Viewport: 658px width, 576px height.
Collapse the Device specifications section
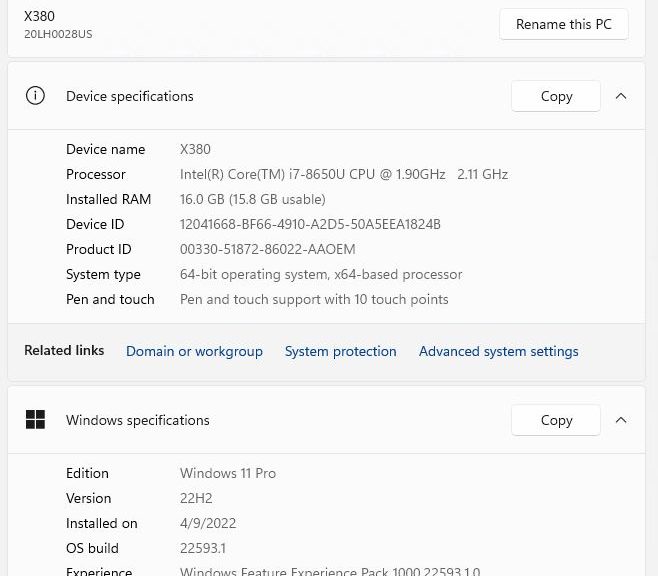click(x=621, y=96)
